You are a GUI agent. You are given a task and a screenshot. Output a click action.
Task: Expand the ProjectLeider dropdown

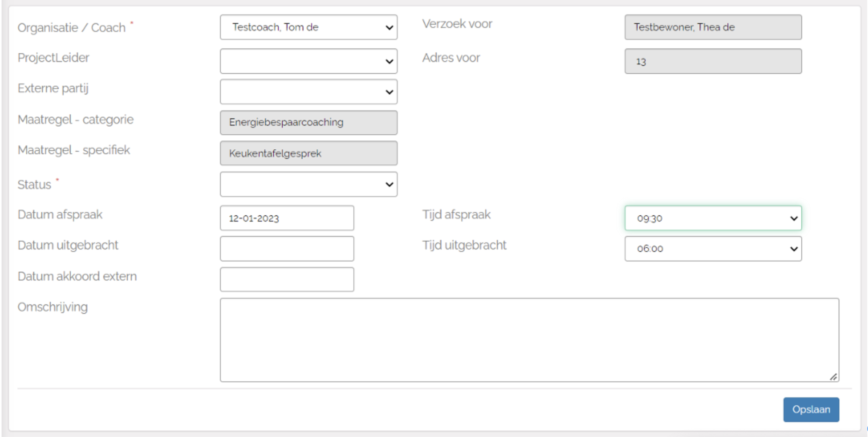pyautogui.click(x=309, y=61)
